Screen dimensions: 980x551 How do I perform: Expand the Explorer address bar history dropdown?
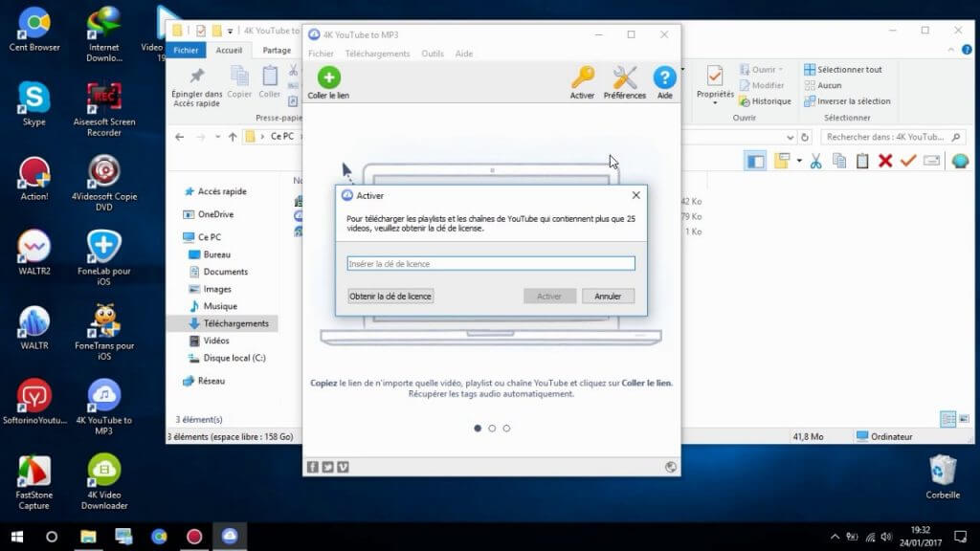coord(790,138)
